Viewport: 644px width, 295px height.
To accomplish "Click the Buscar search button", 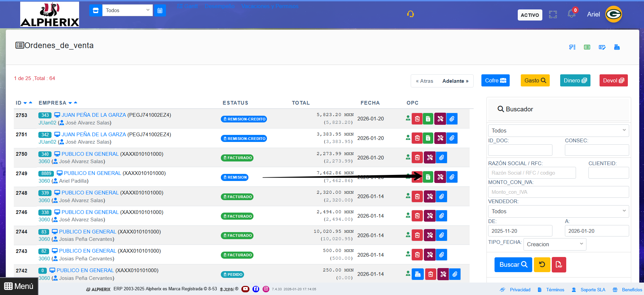I will 513,265.
